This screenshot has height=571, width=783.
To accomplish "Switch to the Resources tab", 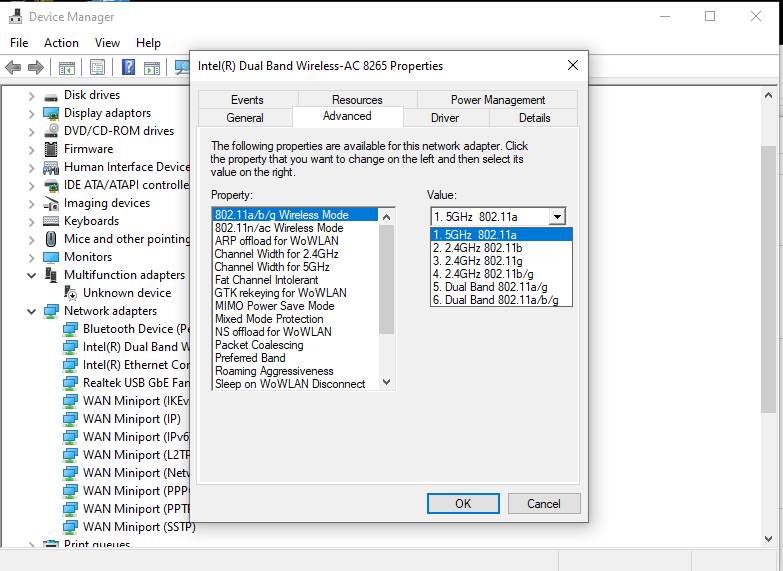I will pos(357,99).
